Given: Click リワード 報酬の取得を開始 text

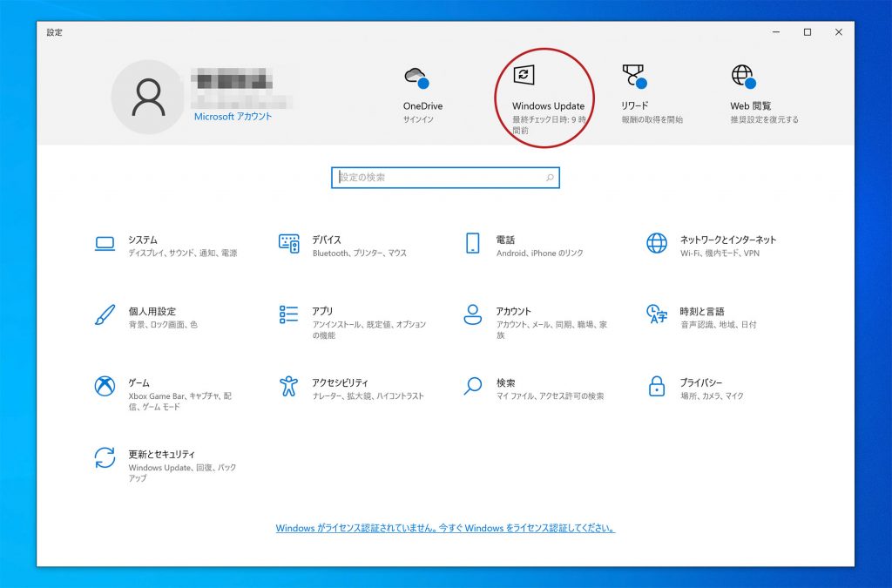Looking at the screenshot, I should pyautogui.click(x=652, y=119).
